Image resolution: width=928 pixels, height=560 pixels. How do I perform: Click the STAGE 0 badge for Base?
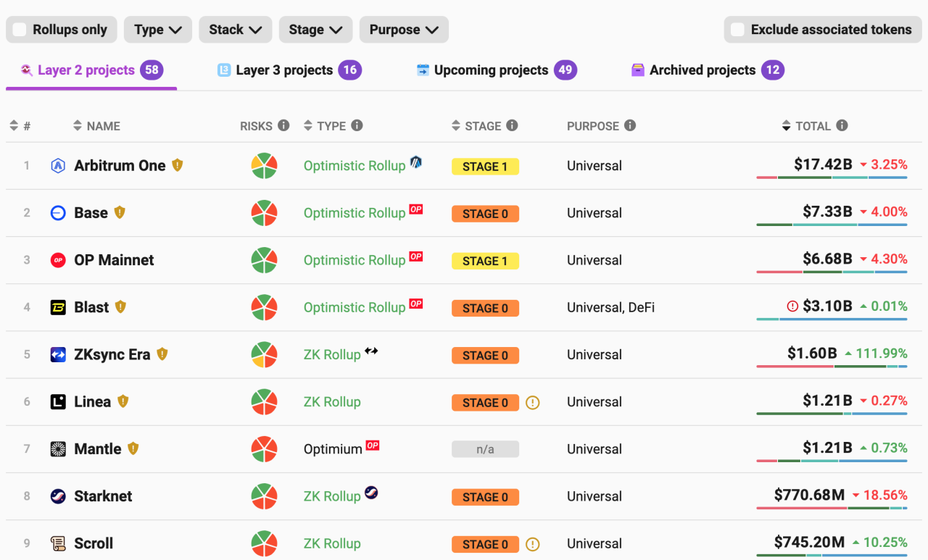(x=485, y=214)
